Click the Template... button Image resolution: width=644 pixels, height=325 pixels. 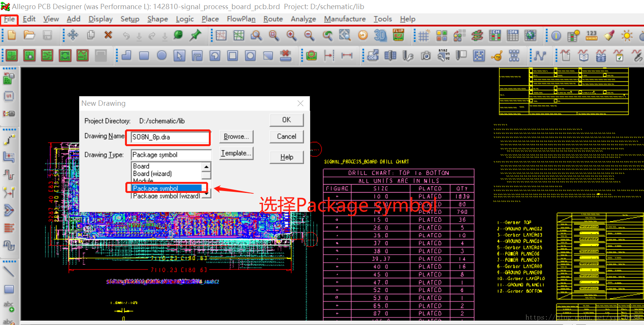[236, 153]
